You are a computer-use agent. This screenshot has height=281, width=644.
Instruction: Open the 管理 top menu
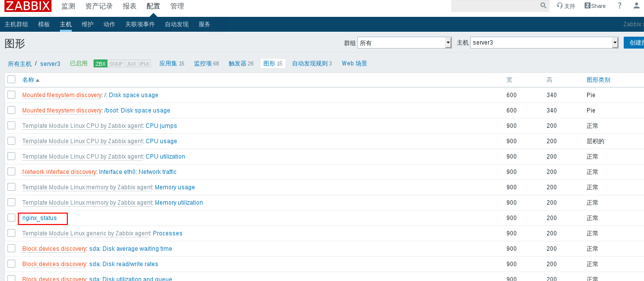tap(177, 6)
